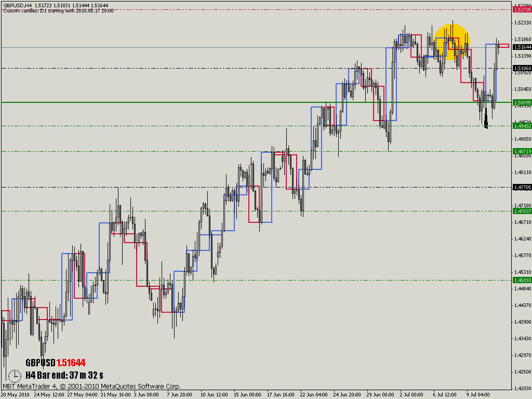Click the '3 Jun 08:00' time axis label
Screen dimensions: 532x399
(x=146, y=395)
